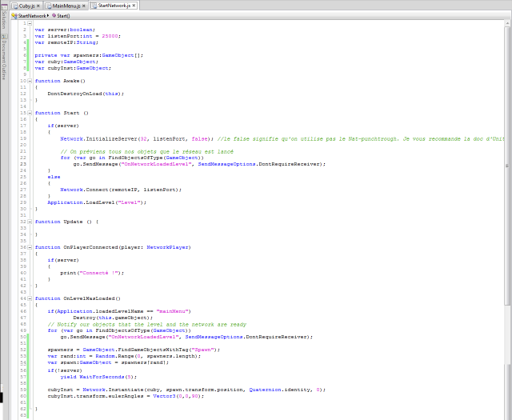Screen dimensions: 512x420
Task: Click the StartNetwork class breadcrumb
Action: tap(32, 16)
